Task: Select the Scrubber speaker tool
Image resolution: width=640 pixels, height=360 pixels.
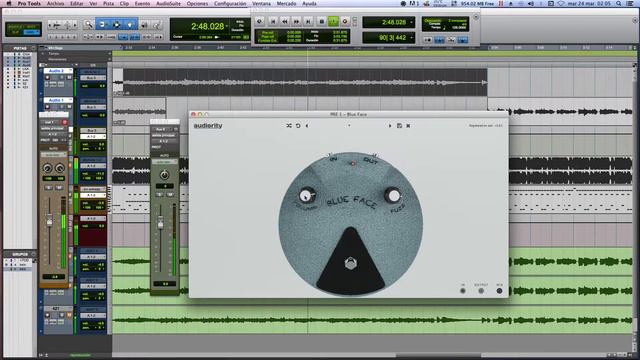Action: (144, 25)
